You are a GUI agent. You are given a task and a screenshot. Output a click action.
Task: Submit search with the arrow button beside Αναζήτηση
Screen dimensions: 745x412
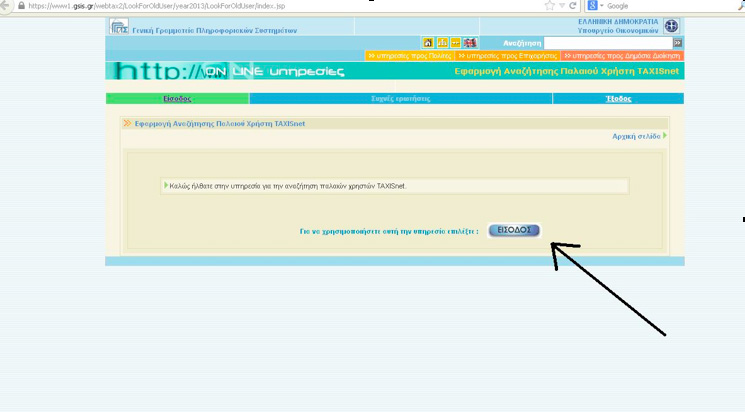(x=678, y=43)
